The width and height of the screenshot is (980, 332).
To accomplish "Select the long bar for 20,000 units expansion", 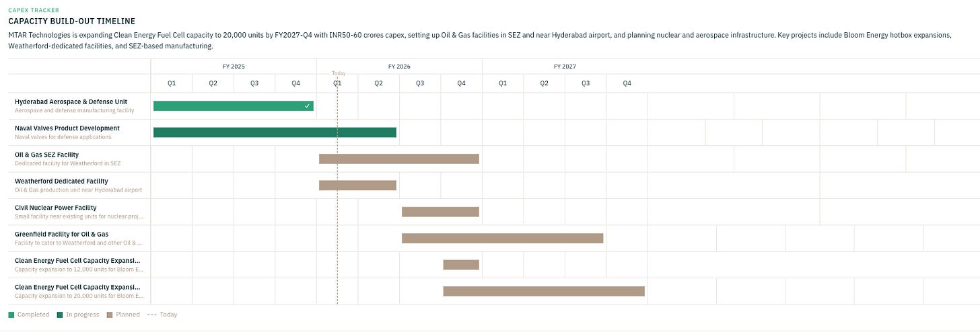I will [x=544, y=291].
